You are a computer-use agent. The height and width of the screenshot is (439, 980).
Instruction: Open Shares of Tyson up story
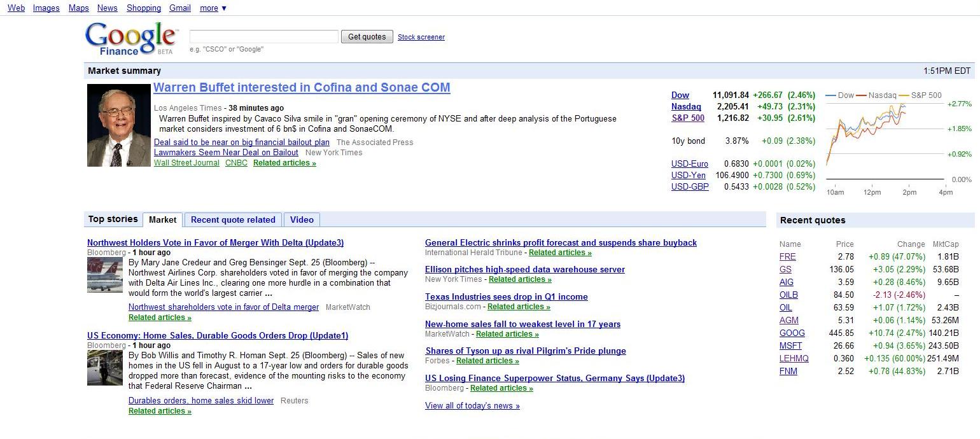[526, 351]
